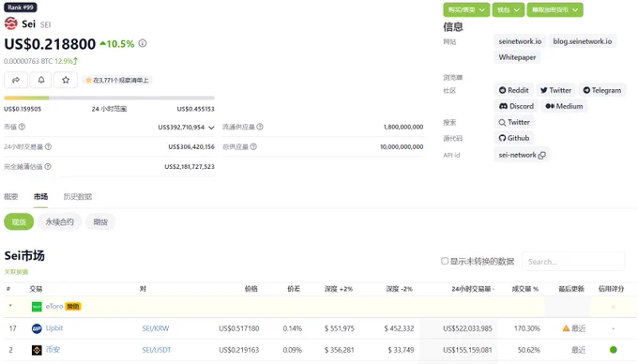Click the market search input field

[x=573, y=262]
